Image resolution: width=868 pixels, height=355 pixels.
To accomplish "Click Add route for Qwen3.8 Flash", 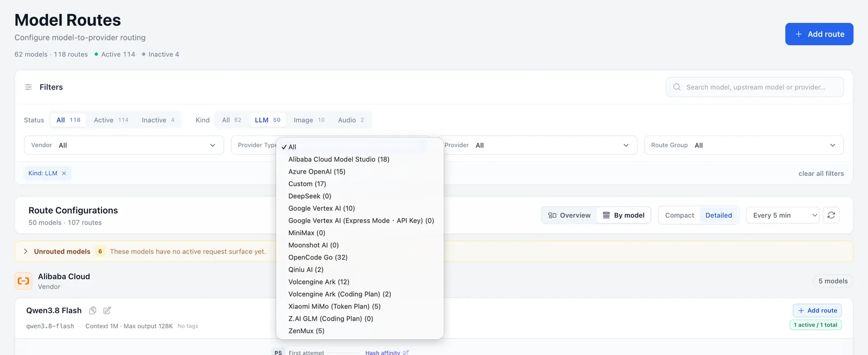I will click(x=817, y=310).
